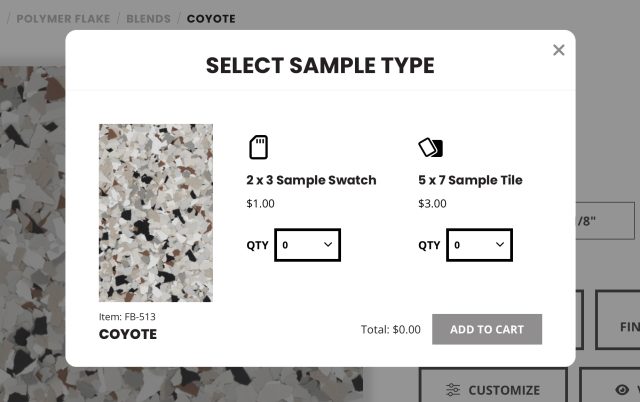Click the sliders icon beside Customize
This screenshot has height=402, width=640.
(453, 390)
